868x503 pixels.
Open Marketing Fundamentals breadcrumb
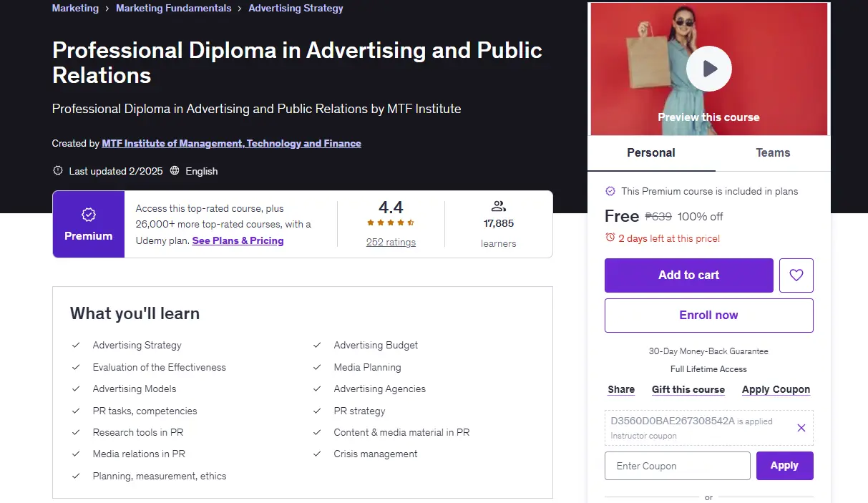174,9
